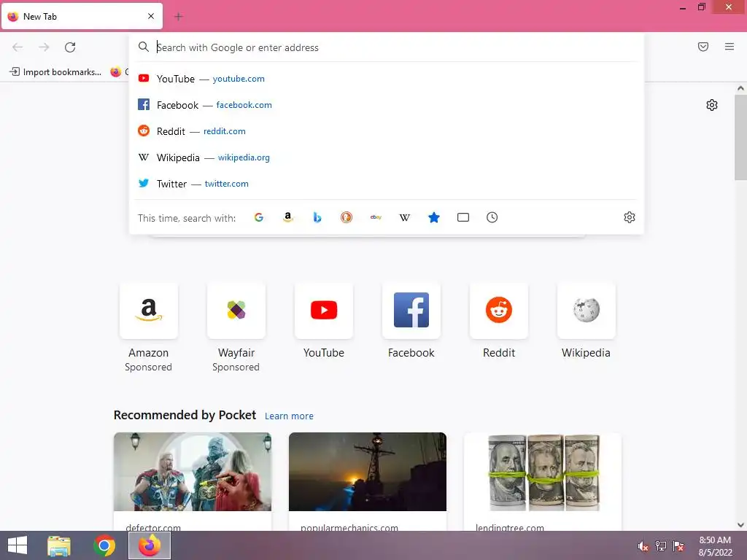
Task: Open the popularmechanics.com Pocket story
Action: (368, 481)
